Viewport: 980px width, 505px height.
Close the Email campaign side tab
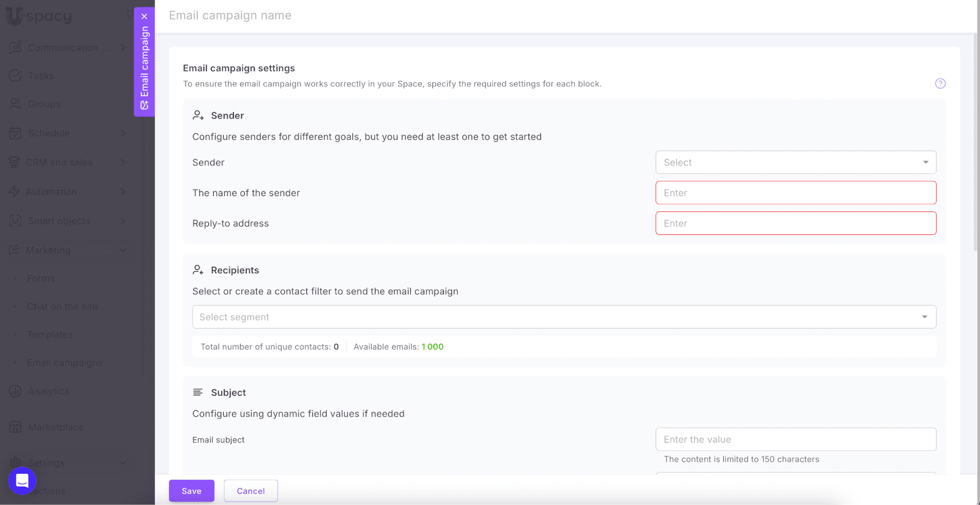(145, 17)
